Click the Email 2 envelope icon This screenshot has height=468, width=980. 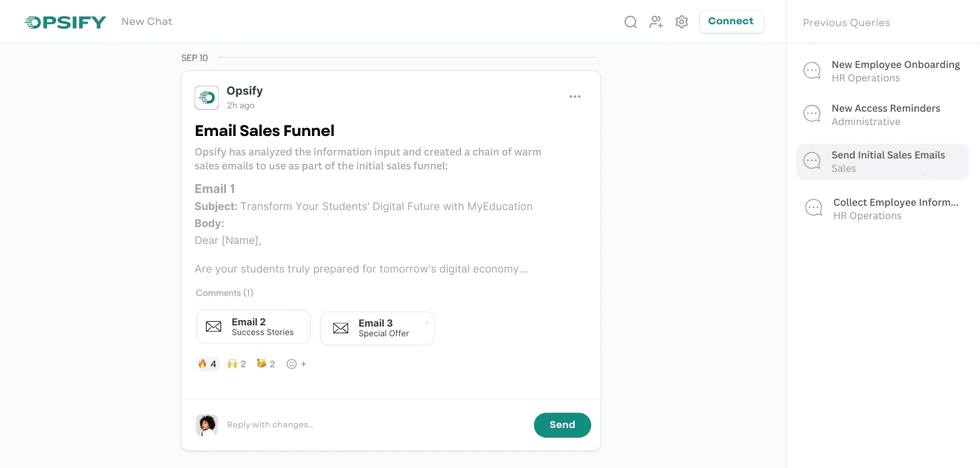click(214, 327)
